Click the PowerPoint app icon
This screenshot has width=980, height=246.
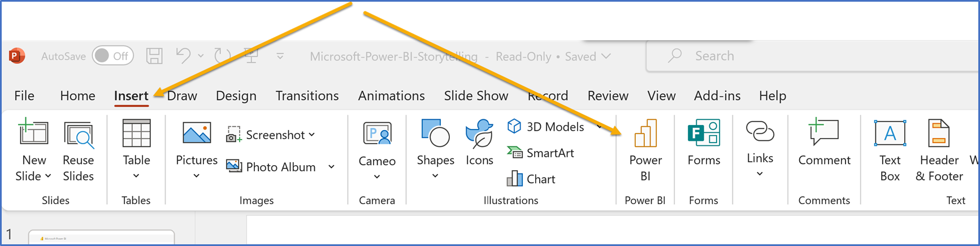pos(16,55)
